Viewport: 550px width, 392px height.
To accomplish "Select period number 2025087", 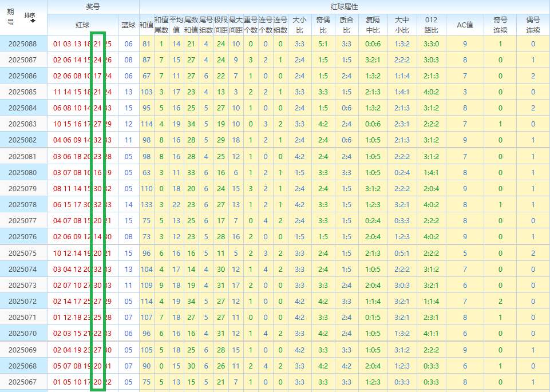I will [x=22, y=60].
